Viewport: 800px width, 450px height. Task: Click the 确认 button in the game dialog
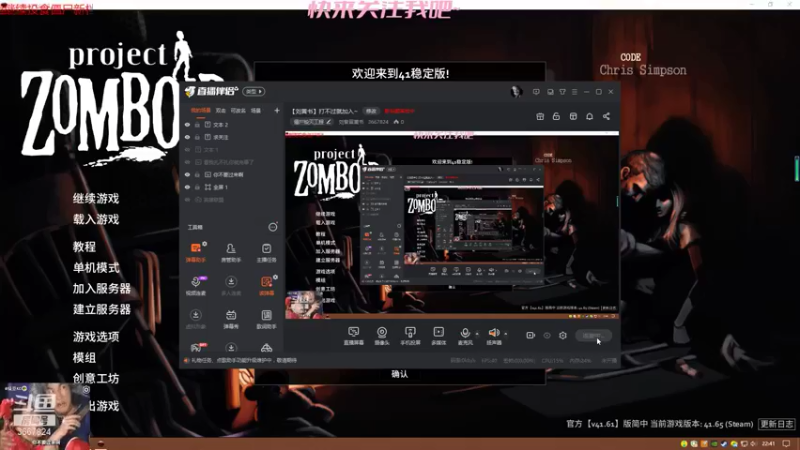point(399,374)
